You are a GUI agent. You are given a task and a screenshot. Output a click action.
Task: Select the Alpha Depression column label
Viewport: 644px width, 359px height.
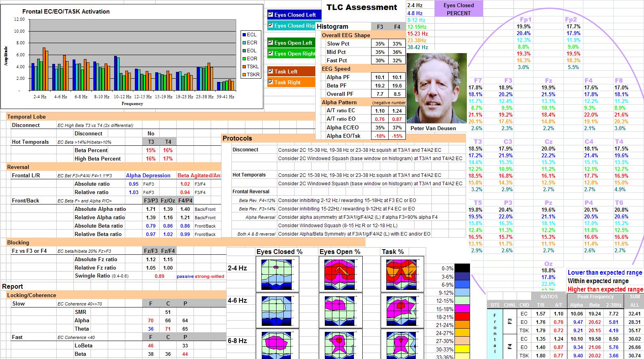[148, 176]
